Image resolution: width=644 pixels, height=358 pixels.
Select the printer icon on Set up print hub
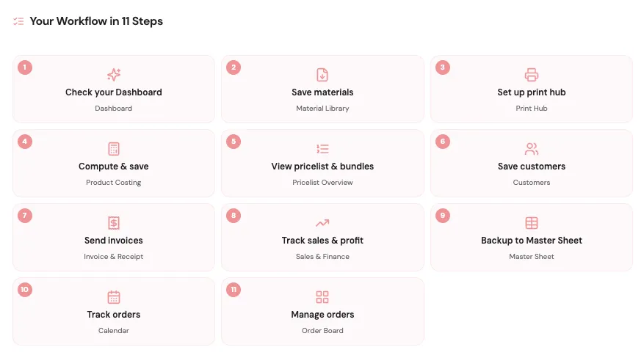point(532,75)
